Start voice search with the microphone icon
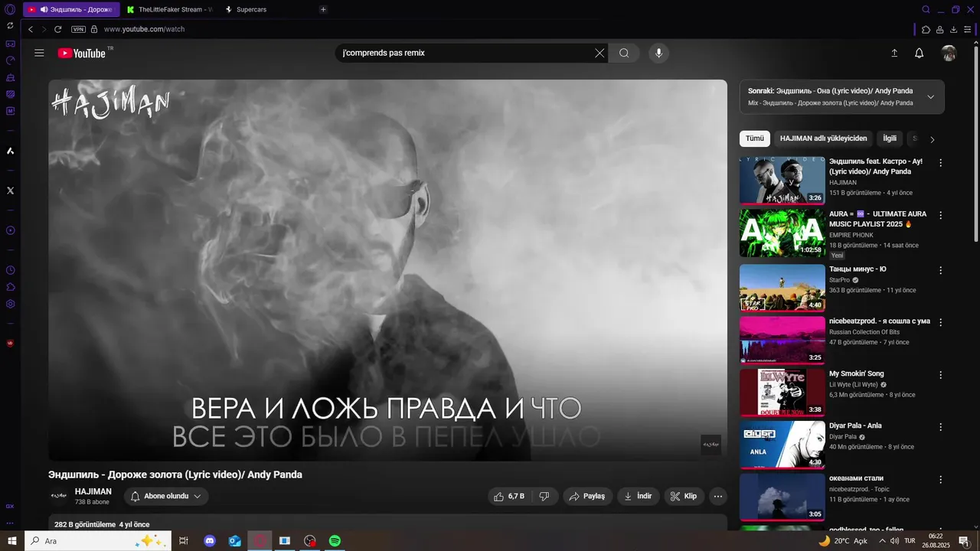This screenshot has height=551, width=980. point(658,53)
